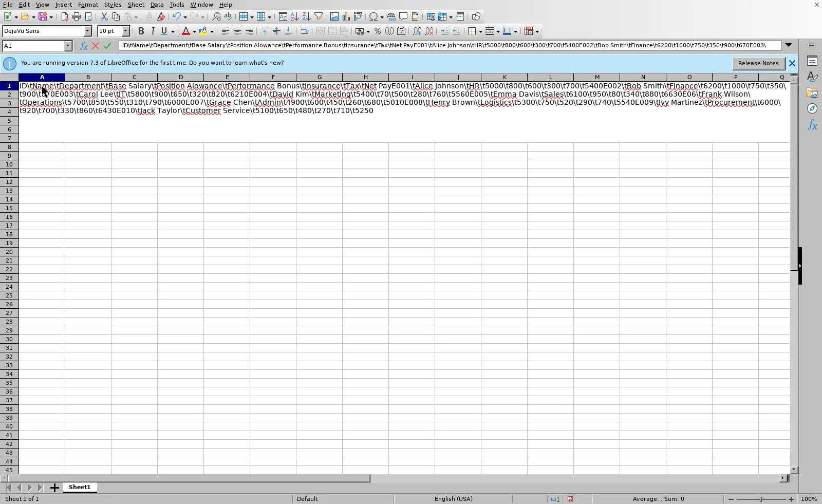Toggle the print preview icon
The height and width of the screenshot is (504, 822).
click(88, 16)
